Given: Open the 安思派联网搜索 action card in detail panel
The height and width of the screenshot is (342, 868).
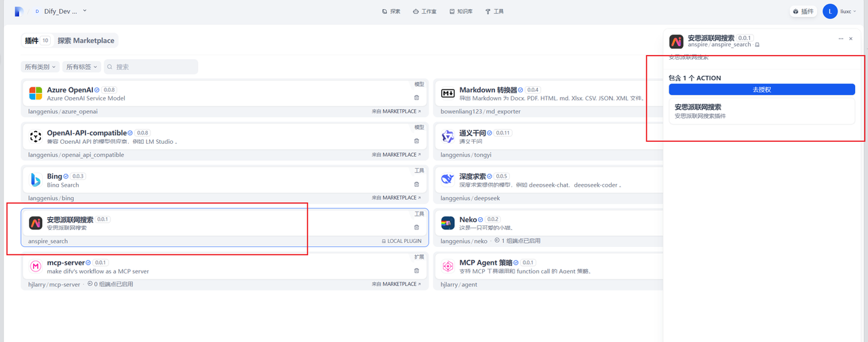Looking at the screenshot, I should click(762, 111).
